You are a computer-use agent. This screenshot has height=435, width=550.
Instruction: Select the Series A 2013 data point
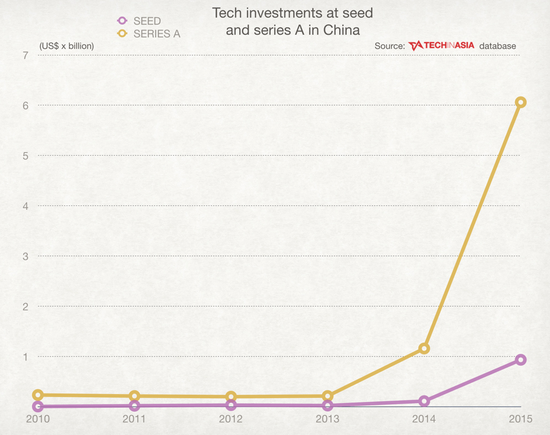[x=327, y=396]
